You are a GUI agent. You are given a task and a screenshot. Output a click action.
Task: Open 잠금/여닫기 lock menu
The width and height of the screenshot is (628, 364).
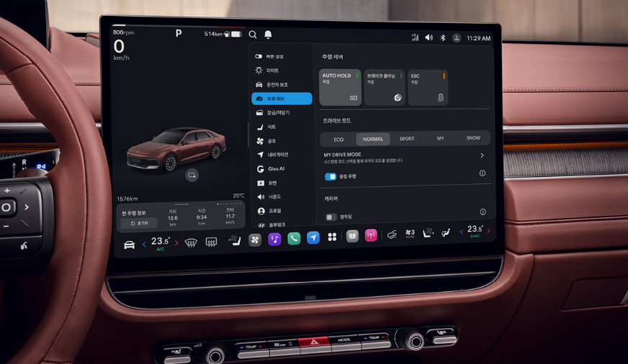click(x=282, y=113)
